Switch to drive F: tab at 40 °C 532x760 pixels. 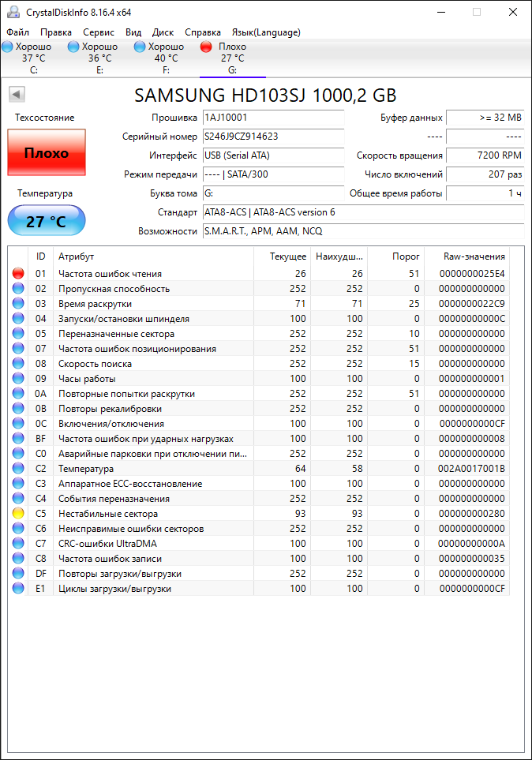click(167, 58)
